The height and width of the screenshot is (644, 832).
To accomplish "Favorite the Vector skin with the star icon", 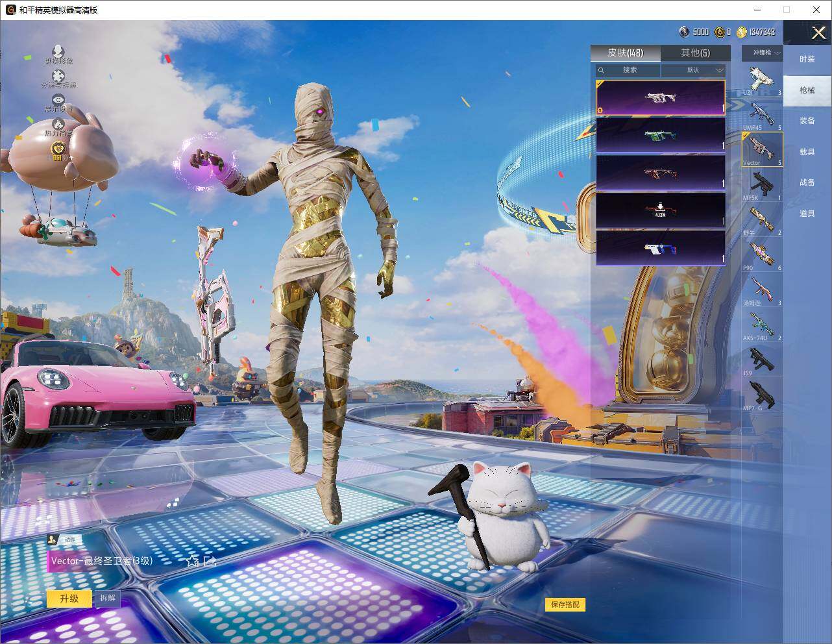I will point(192,561).
